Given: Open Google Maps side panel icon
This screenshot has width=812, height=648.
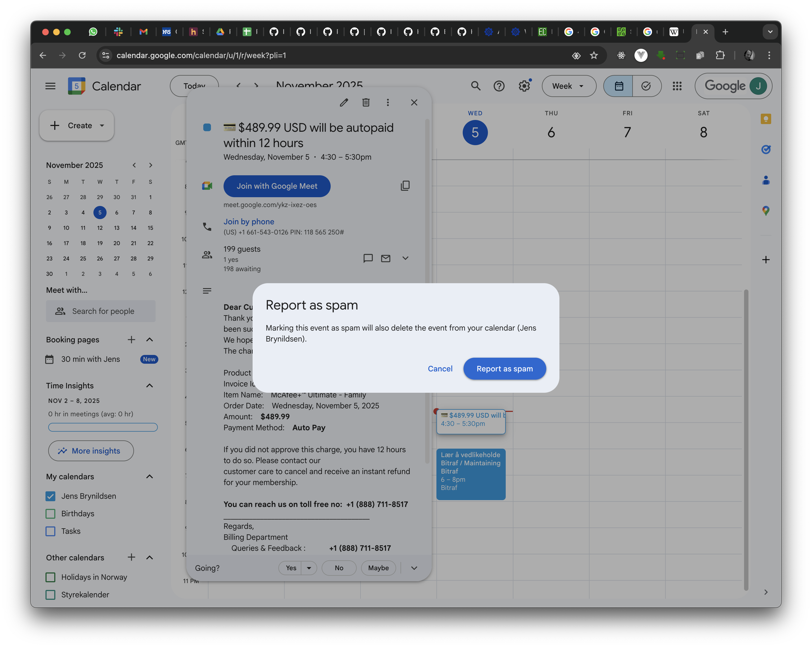Looking at the screenshot, I should point(765,211).
